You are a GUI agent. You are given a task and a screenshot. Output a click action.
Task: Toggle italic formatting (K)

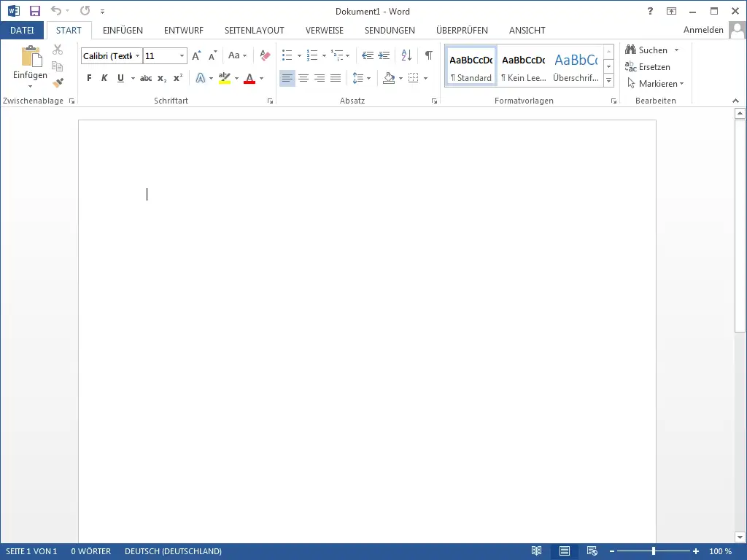[104, 78]
